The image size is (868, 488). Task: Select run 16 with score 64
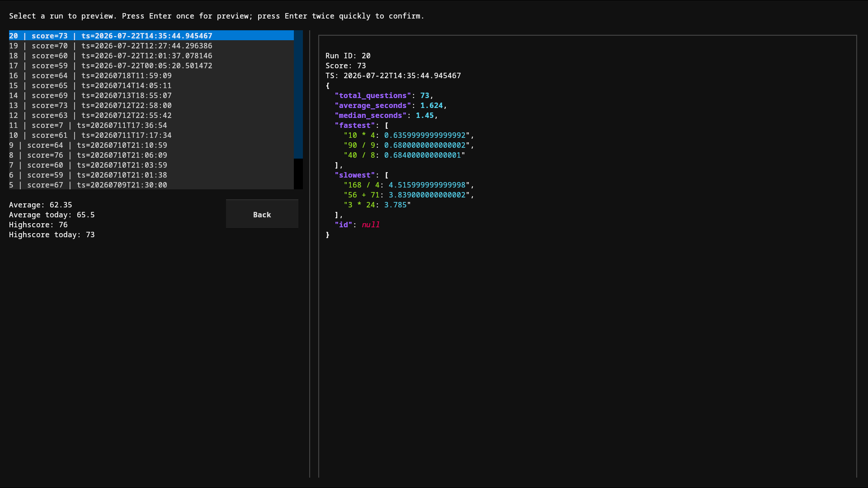pos(151,75)
